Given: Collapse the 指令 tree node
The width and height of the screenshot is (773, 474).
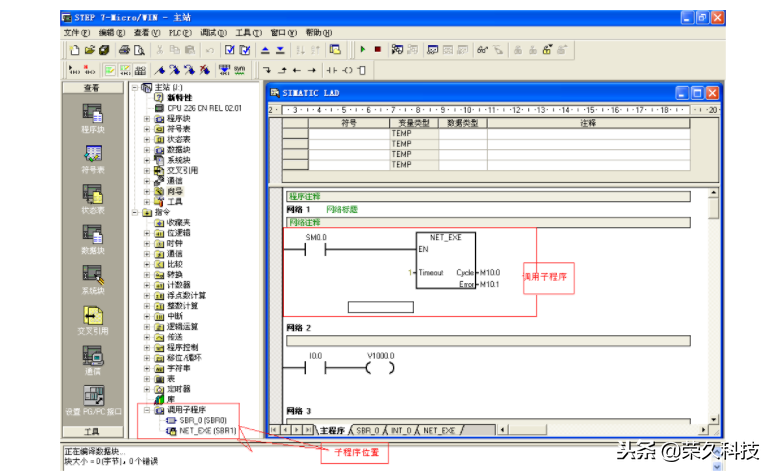Looking at the screenshot, I should click(135, 212).
